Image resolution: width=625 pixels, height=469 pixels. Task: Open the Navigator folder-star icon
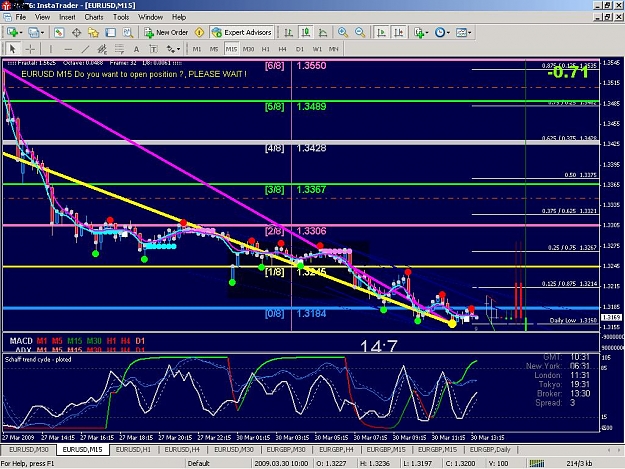(93, 33)
